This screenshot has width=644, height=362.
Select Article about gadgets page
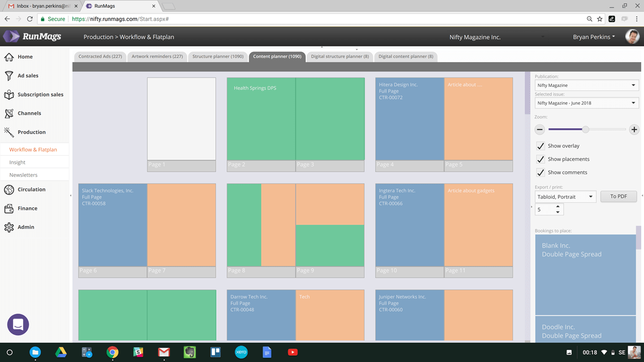point(478,225)
